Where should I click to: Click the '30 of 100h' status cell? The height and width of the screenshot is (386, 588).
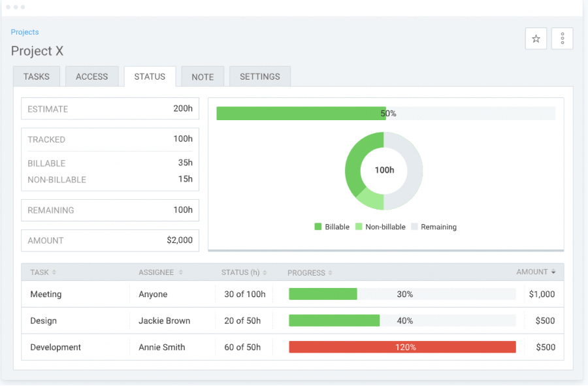[x=245, y=294]
